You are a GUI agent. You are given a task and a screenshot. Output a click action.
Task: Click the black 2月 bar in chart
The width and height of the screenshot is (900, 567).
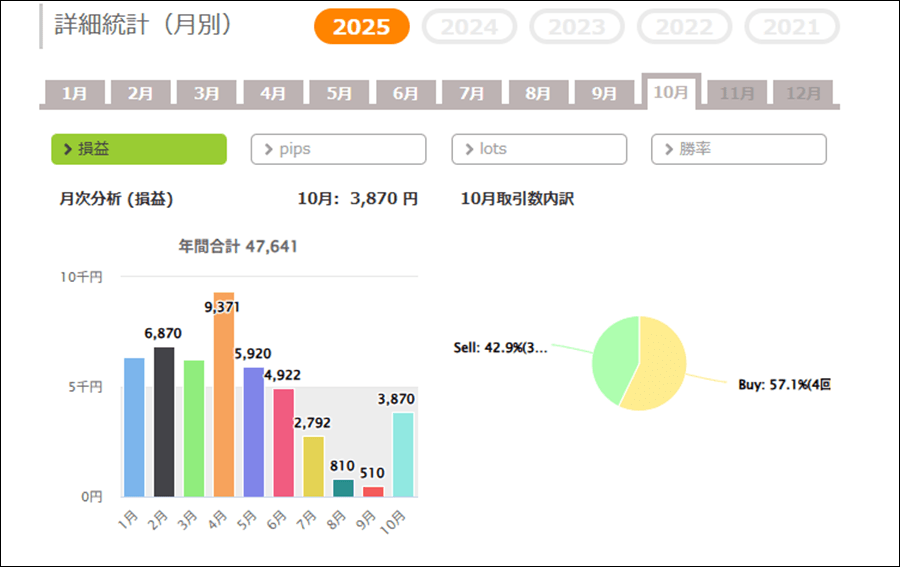[164, 422]
